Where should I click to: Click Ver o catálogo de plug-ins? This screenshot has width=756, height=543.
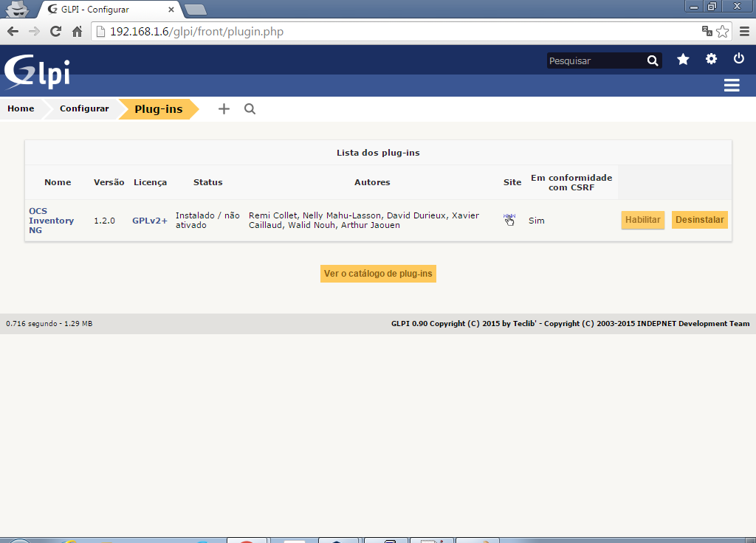(378, 274)
